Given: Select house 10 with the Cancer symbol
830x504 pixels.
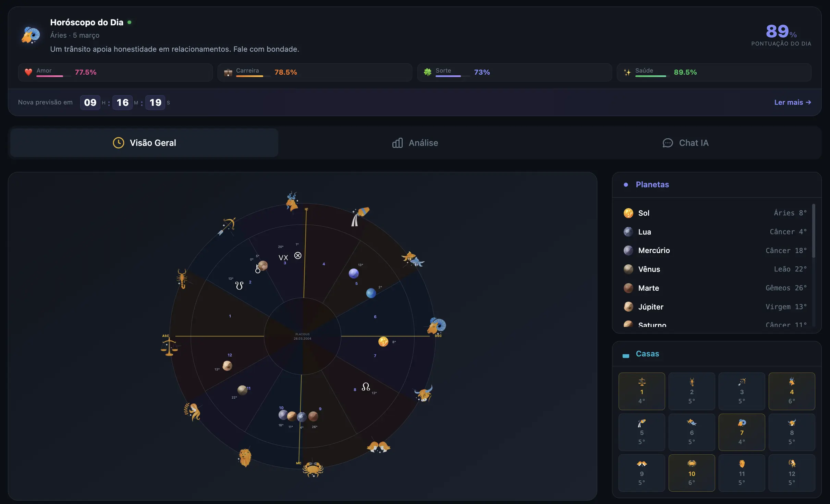Looking at the screenshot, I should [x=692, y=473].
